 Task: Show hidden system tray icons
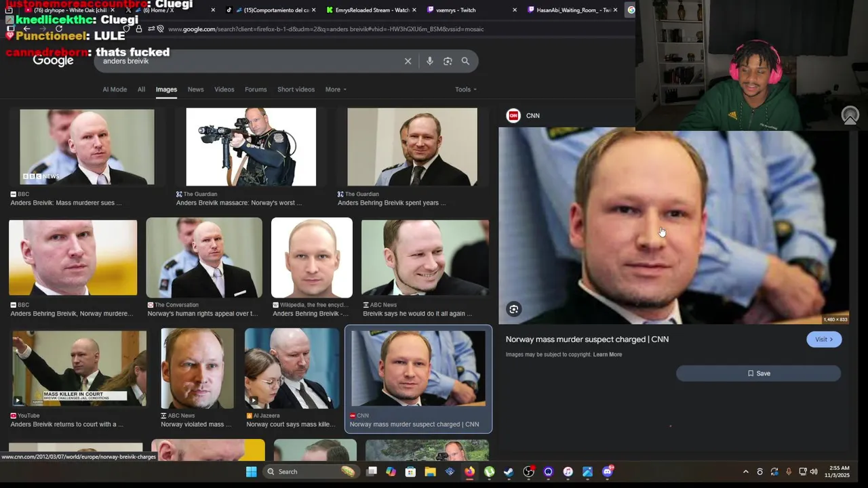(x=746, y=472)
